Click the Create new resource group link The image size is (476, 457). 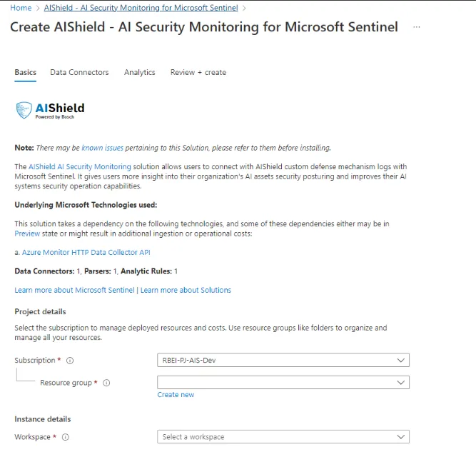[x=176, y=394]
